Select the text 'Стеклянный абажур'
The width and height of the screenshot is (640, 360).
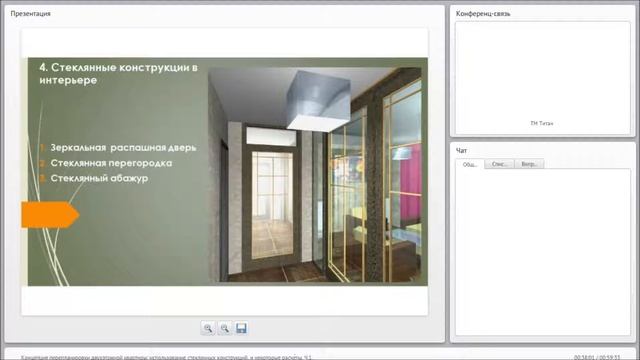(99, 178)
